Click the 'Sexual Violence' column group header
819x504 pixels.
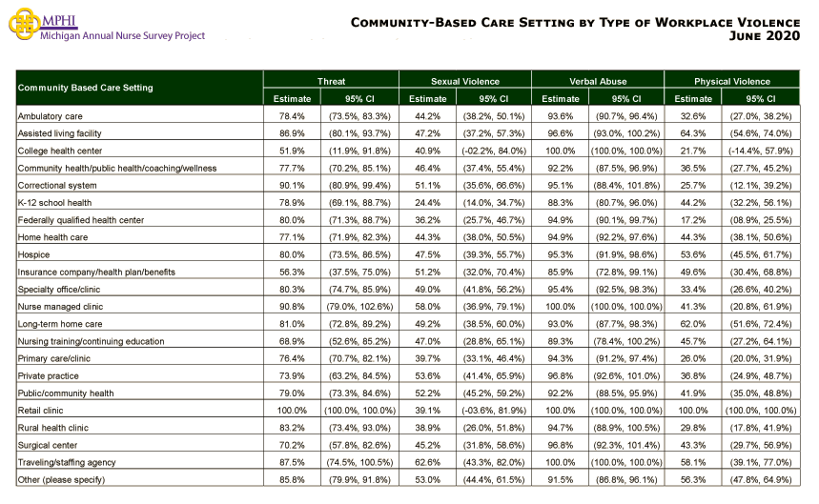coord(465,81)
